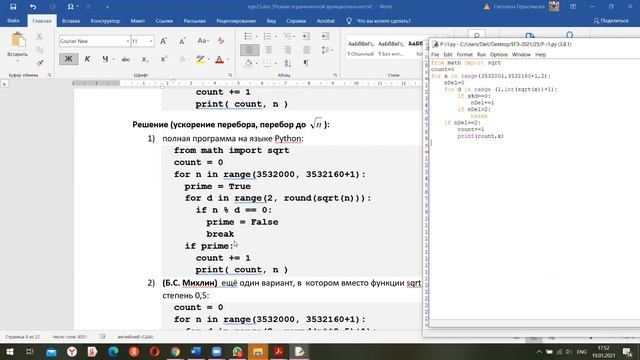Toggle superscript (x²) formatting

(163, 59)
